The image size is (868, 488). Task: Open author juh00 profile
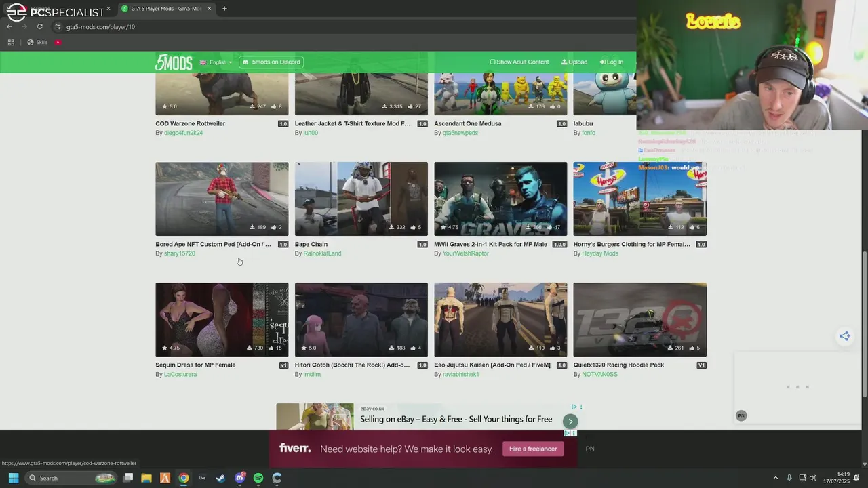[x=311, y=133]
